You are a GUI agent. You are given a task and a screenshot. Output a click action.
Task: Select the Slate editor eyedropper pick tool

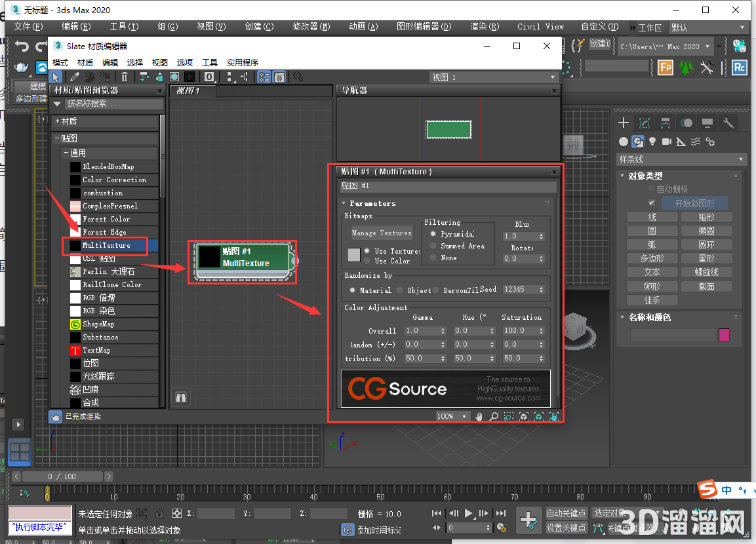point(73,77)
